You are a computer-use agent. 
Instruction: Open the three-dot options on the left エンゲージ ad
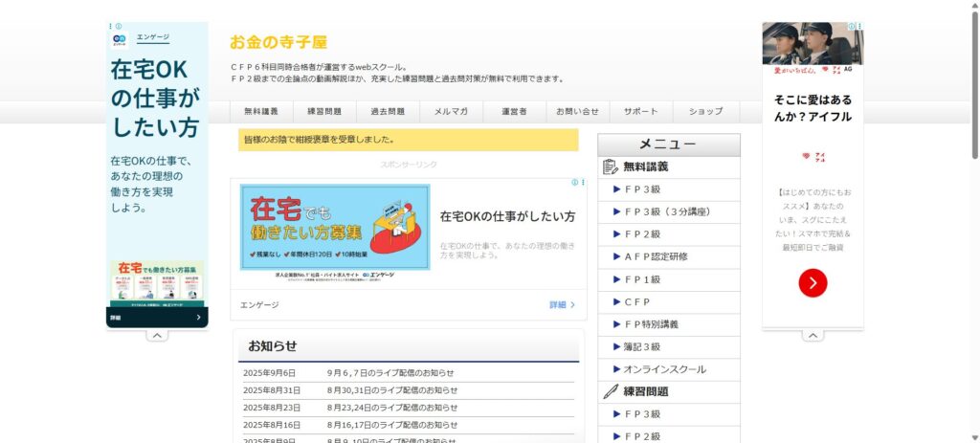pos(111,26)
